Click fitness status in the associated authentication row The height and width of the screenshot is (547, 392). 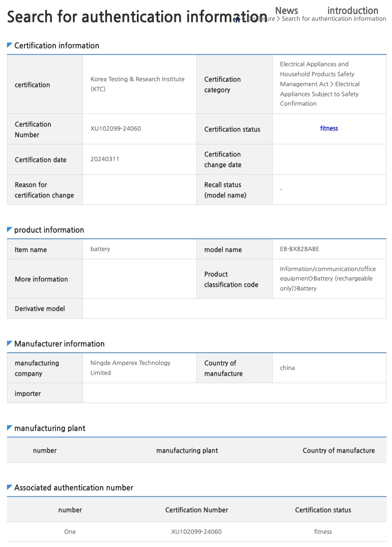tap(323, 532)
